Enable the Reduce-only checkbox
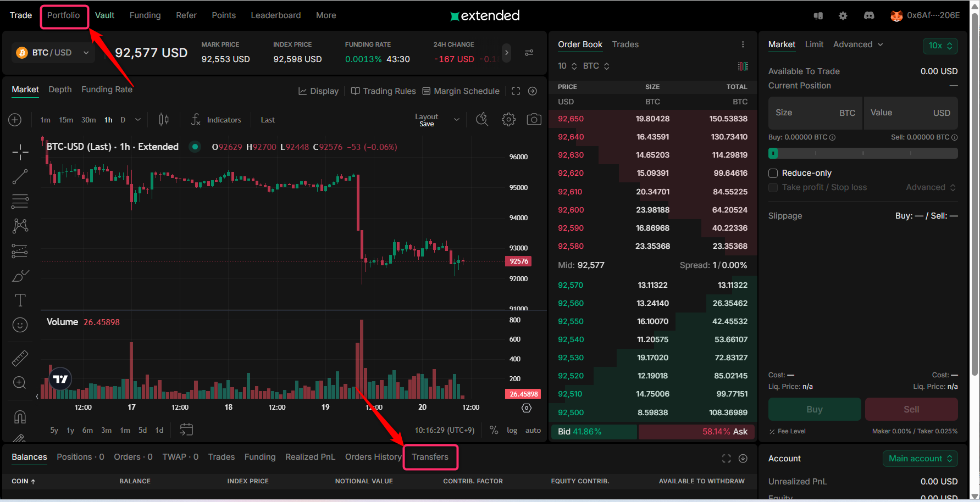 point(773,174)
